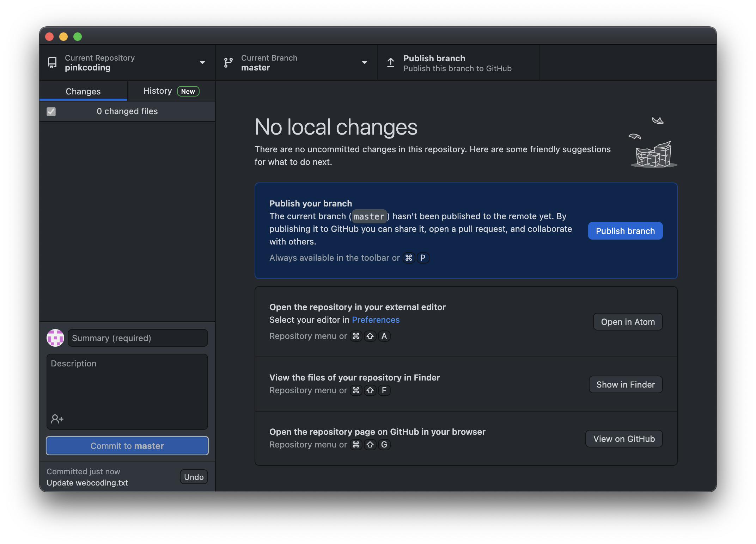Click the '0 changed files' label

[127, 111]
